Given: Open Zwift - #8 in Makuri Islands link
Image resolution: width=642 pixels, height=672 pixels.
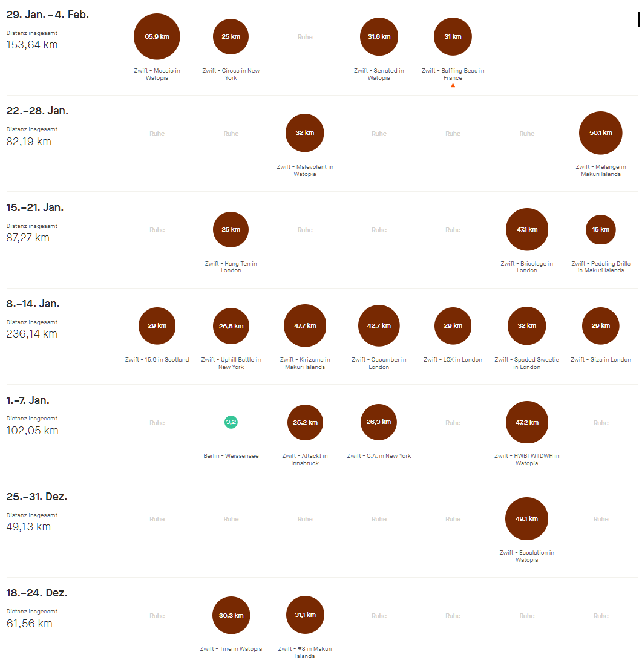Looking at the screenshot, I should click(x=305, y=652).
